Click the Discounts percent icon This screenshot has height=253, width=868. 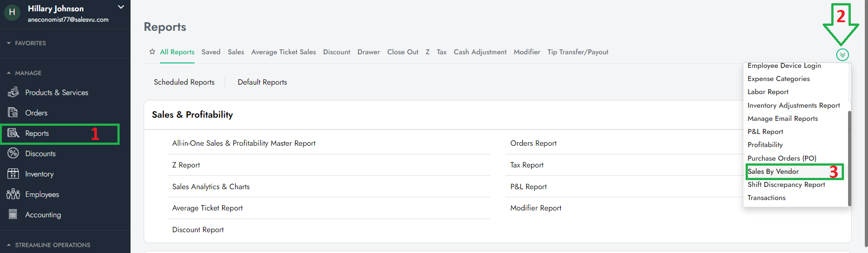pyautogui.click(x=13, y=153)
